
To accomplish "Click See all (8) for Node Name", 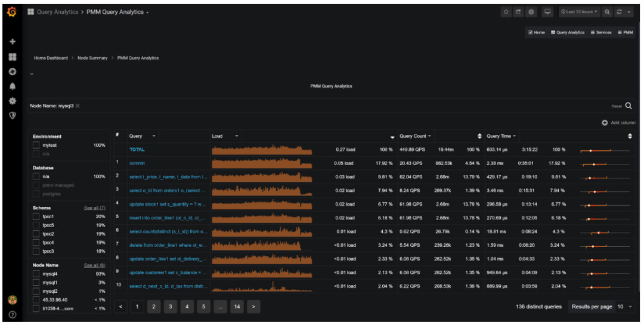I will click(x=94, y=265).
